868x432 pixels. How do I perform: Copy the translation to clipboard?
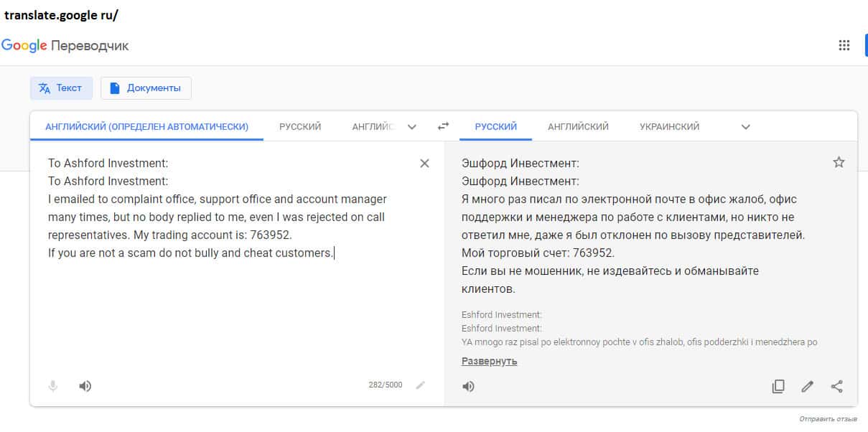pos(778,387)
